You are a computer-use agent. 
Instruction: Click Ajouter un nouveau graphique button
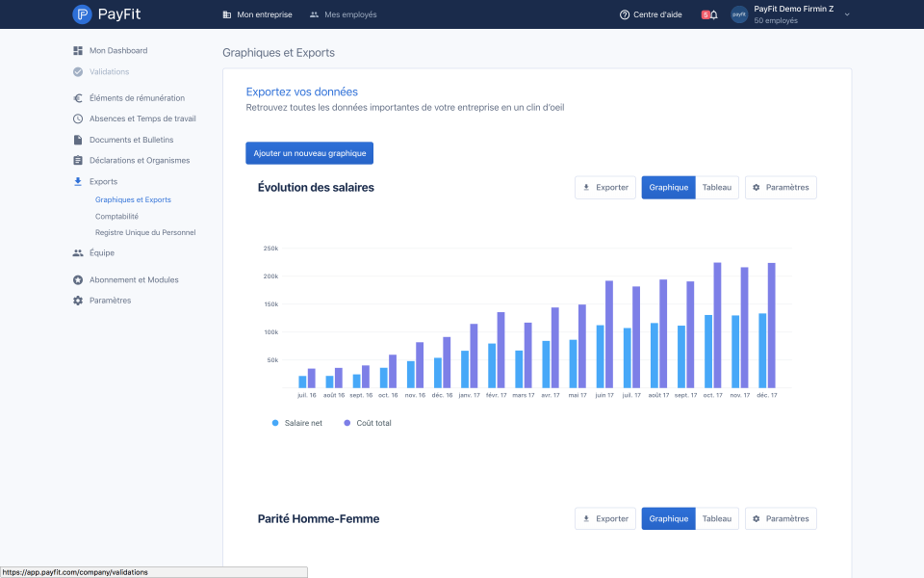309,153
